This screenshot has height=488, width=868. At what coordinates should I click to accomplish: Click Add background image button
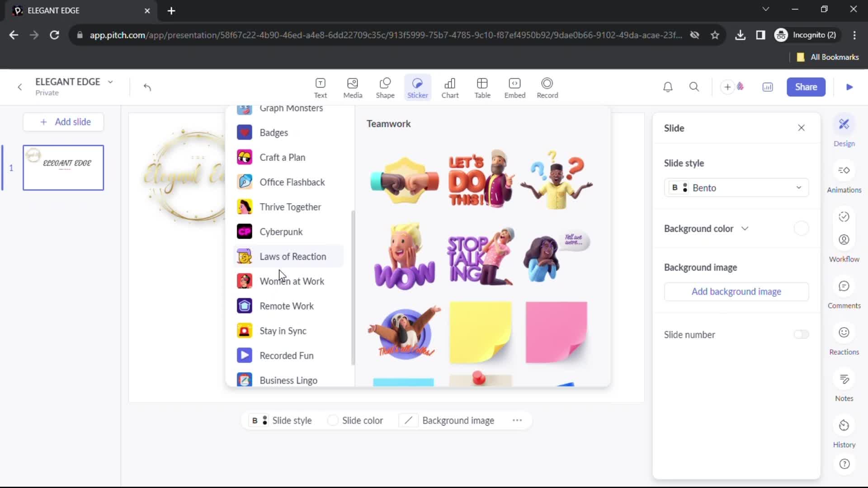pos(736,291)
